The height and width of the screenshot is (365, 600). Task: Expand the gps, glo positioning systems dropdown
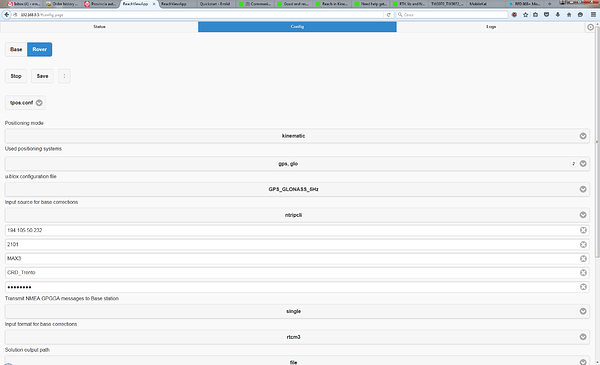pyautogui.click(x=297, y=164)
